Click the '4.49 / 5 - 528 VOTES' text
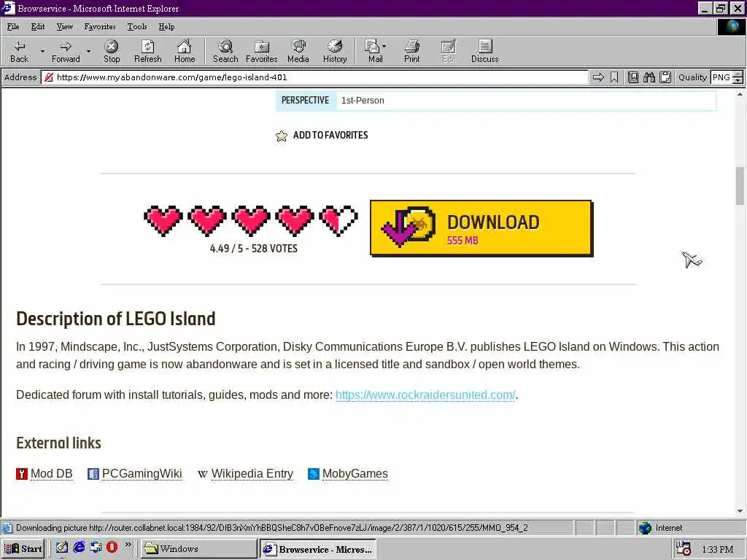Image resolution: width=747 pixels, height=560 pixels. pos(253,249)
